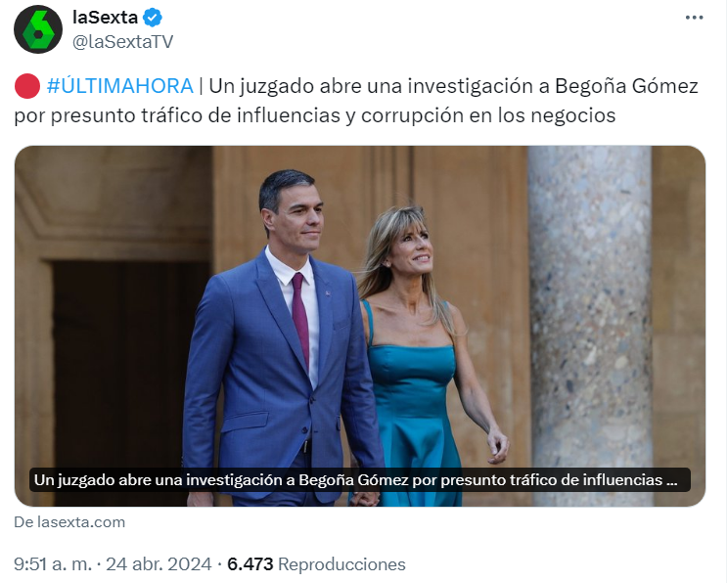Screen dimensions: 728x583
Task: Open the @laSextaTV handle
Action: tap(122, 42)
